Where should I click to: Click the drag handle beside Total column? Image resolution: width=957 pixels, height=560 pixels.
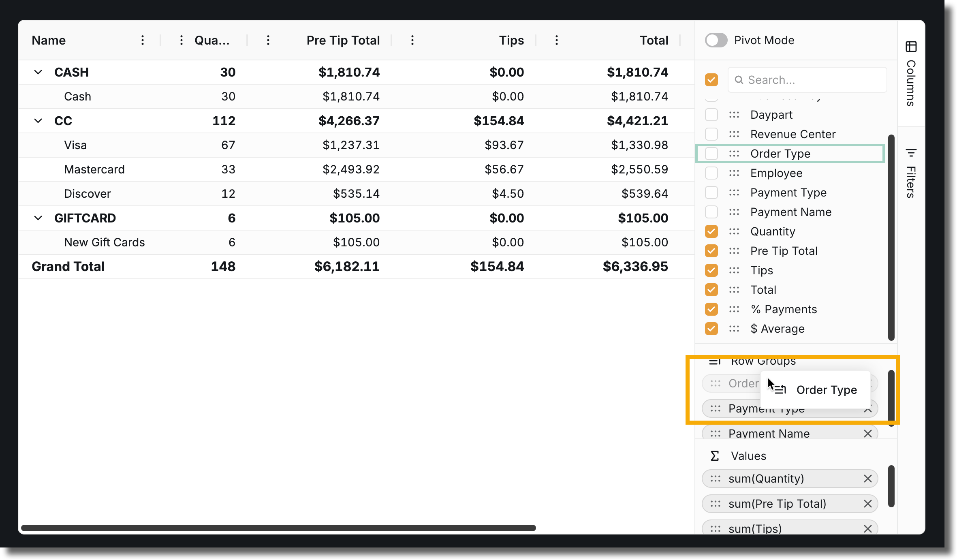pyautogui.click(x=734, y=290)
